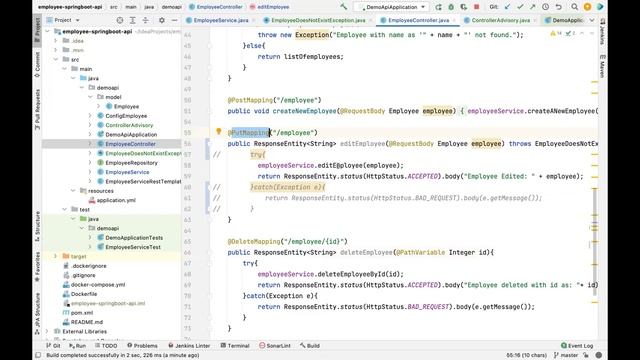
Task: Click the yellow IDE updates icon
Action: tap(587, 7)
